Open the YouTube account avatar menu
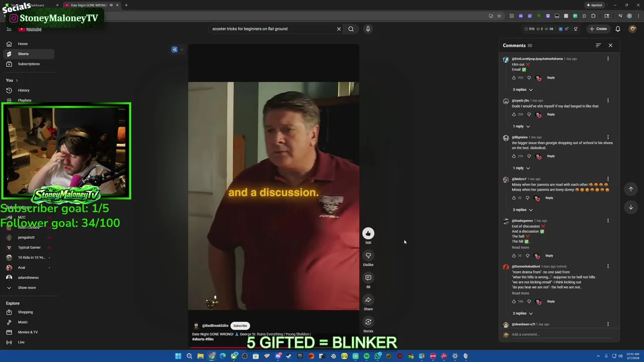 click(633, 29)
